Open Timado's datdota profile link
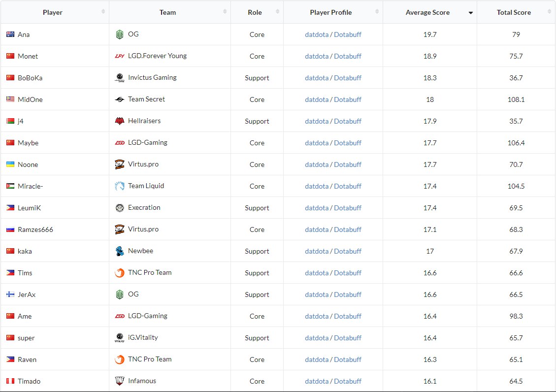Screen dimensions: 556x392 (317, 381)
